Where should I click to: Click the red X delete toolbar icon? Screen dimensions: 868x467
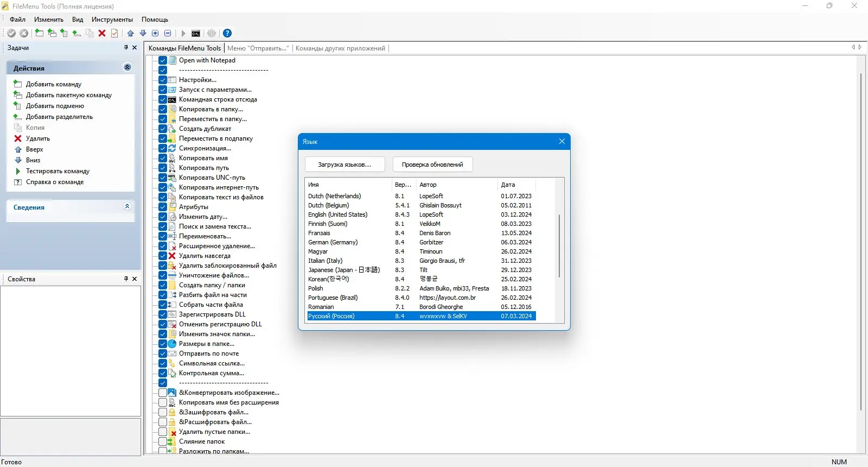102,33
